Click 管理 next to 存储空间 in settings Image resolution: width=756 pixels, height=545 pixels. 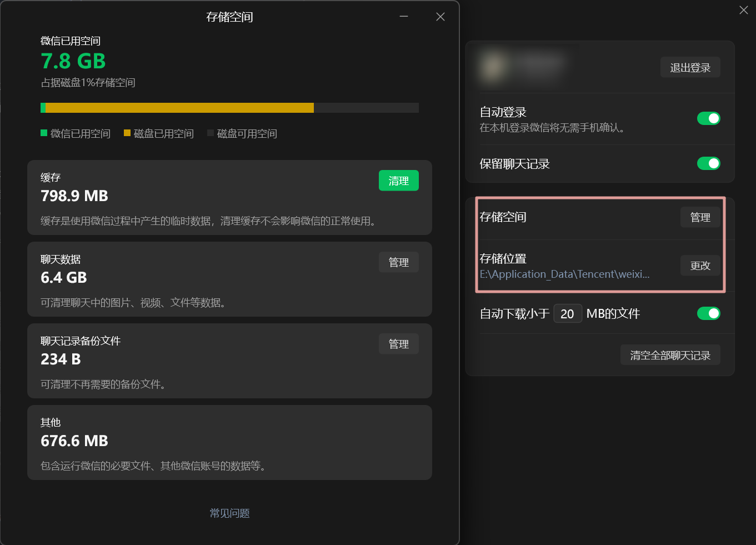click(x=700, y=217)
